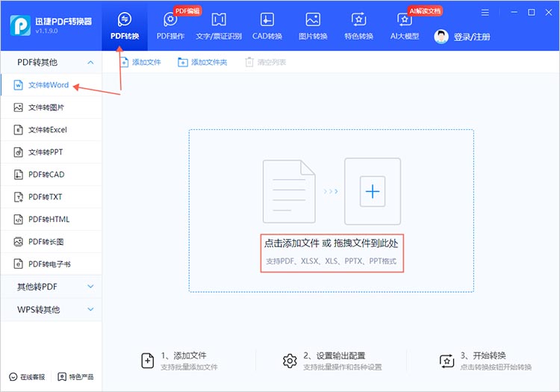Screen dimensions: 560x392
Task: Click the PDF编辑 red badge
Action: point(187,11)
